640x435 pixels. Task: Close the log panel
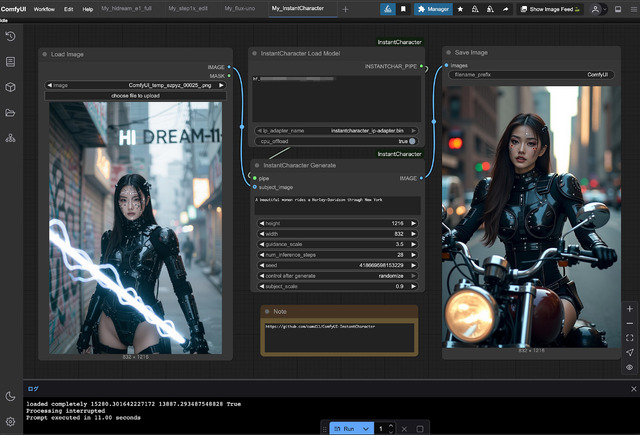[633, 389]
